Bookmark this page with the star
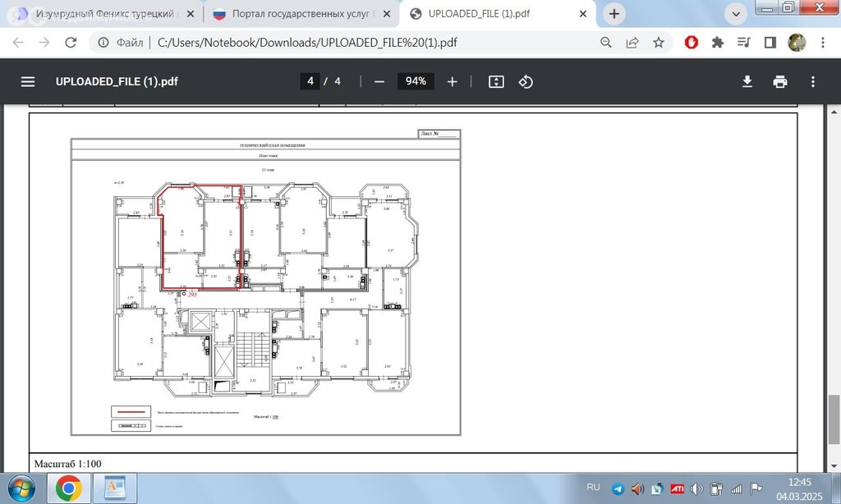Screen dimensions: 841x504 pos(659,43)
